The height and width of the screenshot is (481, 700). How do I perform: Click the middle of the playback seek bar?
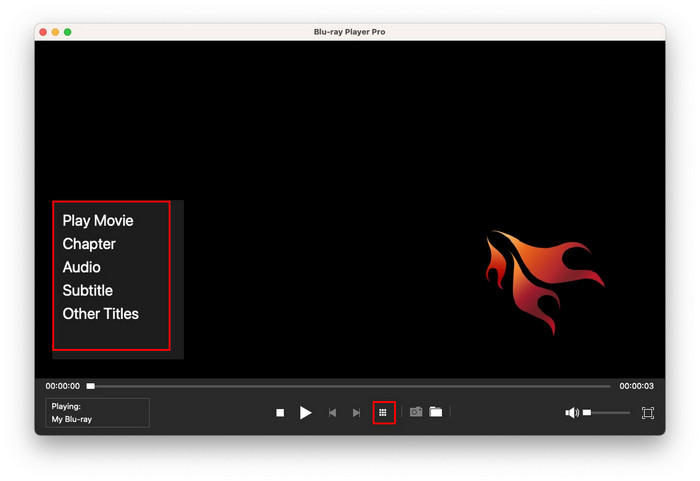coord(350,386)
